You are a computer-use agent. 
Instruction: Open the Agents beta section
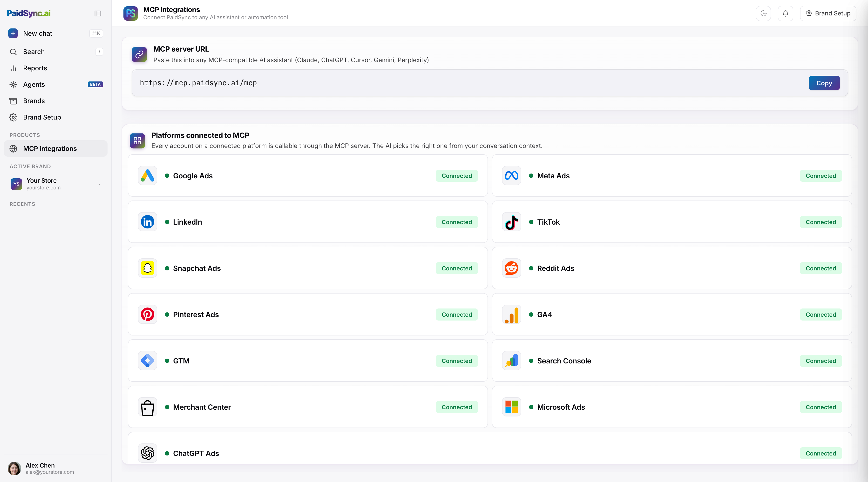pyautogui.click(x=56, y=85)
